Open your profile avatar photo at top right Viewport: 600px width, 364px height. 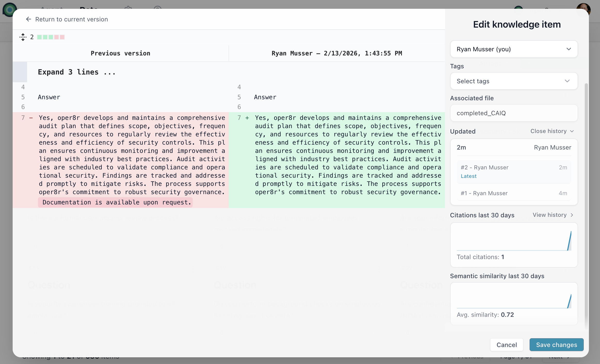584,10
